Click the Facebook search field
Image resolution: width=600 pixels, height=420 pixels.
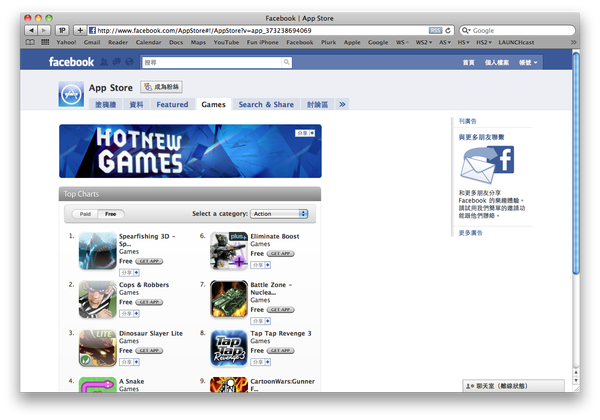(212, 62)
